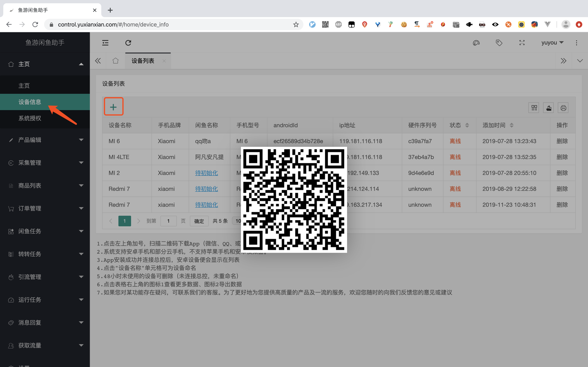The width and height of the screenshot is (588, 367).
Task: Sort table by 添加时间 column arrows
Action: (511, 125)
